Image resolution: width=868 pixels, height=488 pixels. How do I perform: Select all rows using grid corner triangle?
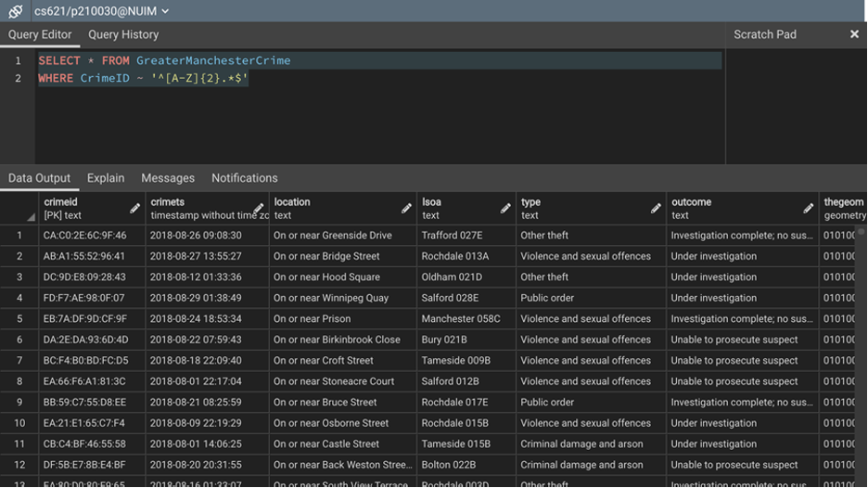pos(31,217)
